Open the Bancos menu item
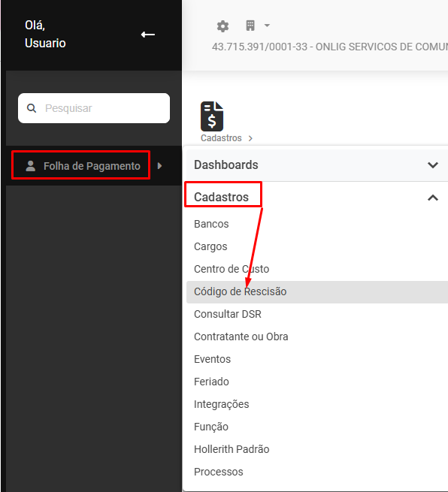The width and height of the screenshot is (448, 492). pyautogui.click(x=211, y=224)
